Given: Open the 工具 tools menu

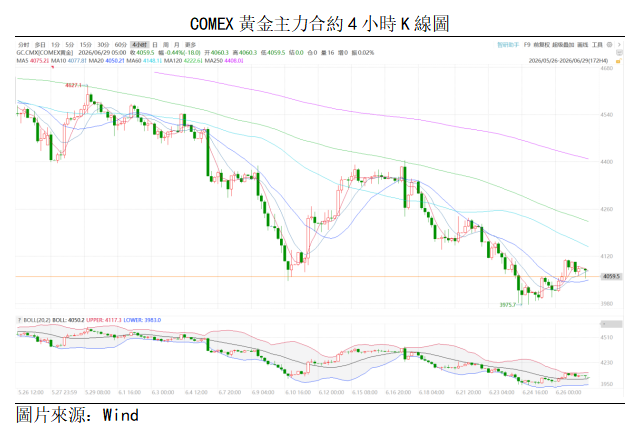Looking at the screenshot, I should pos(597,45).
